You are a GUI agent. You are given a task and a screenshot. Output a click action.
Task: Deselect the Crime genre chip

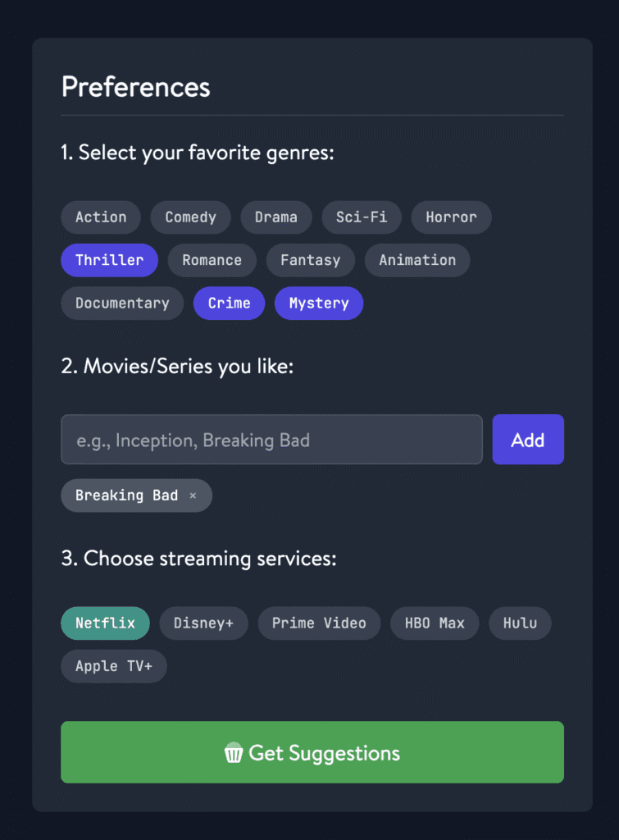tap(229, 303)
